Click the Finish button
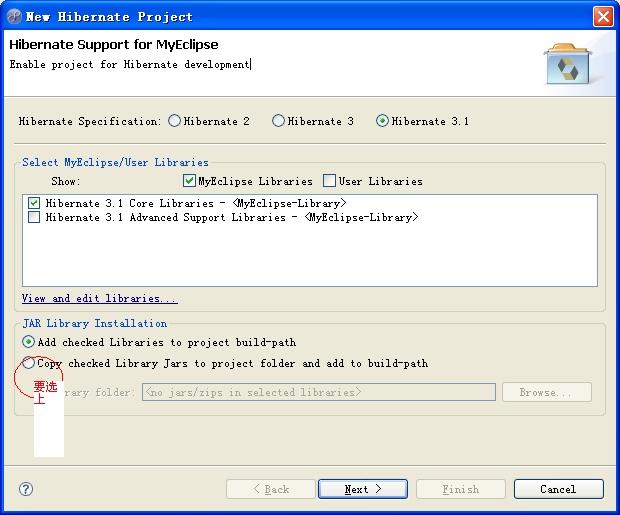Viewport: 620px width, 515px height. pos(461,489)
